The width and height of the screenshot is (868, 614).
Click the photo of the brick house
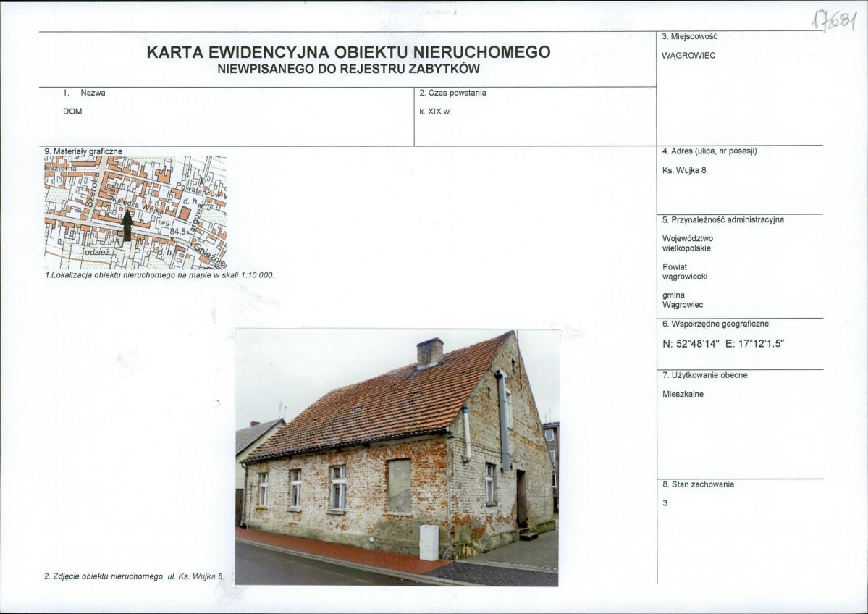[397, 458]
